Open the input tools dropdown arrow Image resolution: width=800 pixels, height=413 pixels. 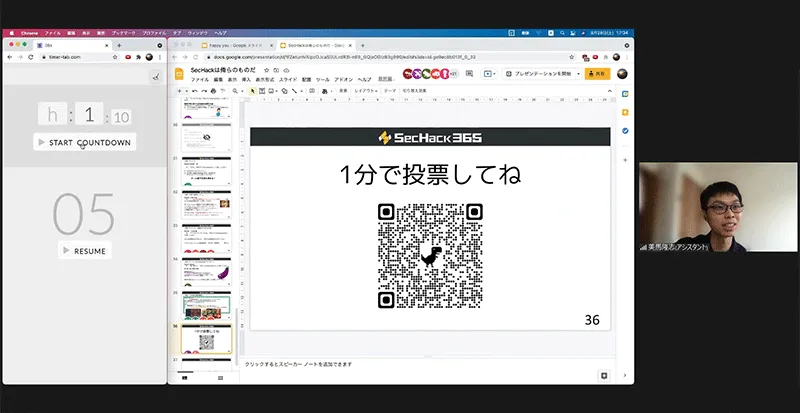332,91
